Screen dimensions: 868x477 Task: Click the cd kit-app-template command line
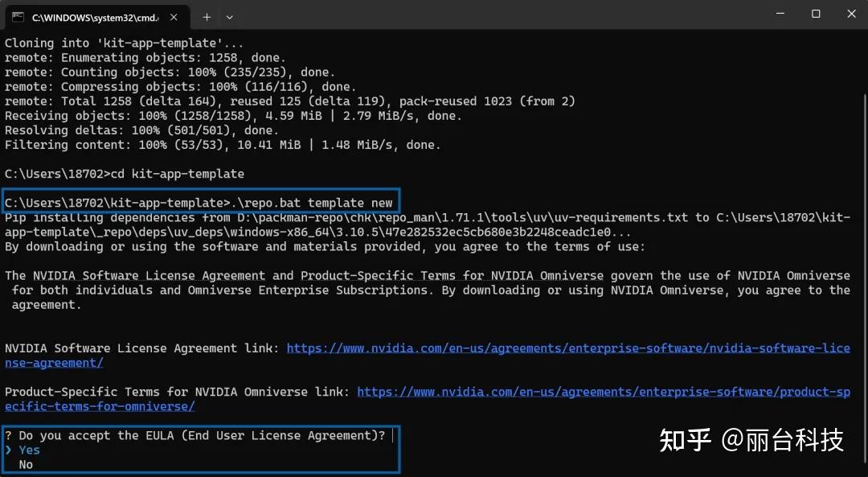point(124,174)
